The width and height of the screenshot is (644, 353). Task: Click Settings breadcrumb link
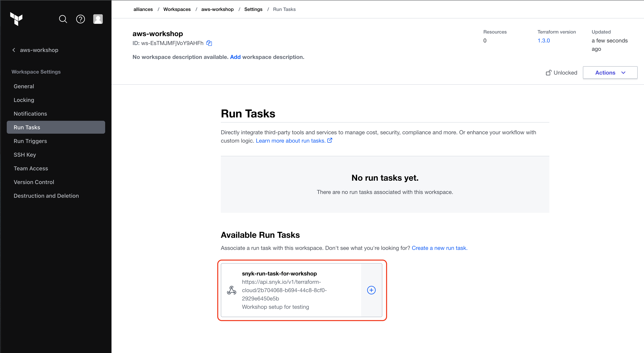[253, 9]
